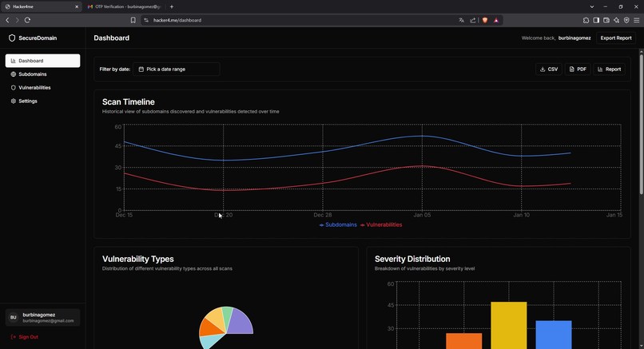Click the Dec 28 axis label
This screenshot has height=349, width=644.
click(x=323, y=215)
